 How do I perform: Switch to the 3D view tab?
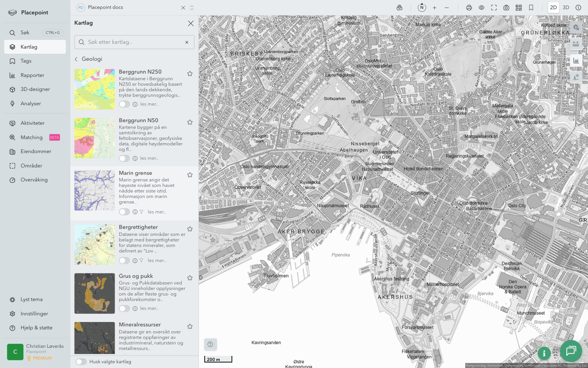566,8
